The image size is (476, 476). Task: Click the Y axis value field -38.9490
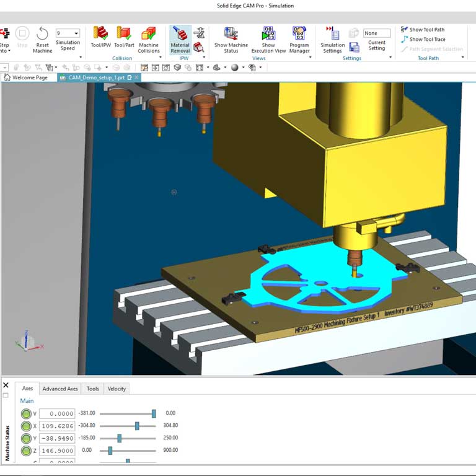click(57, 438)
